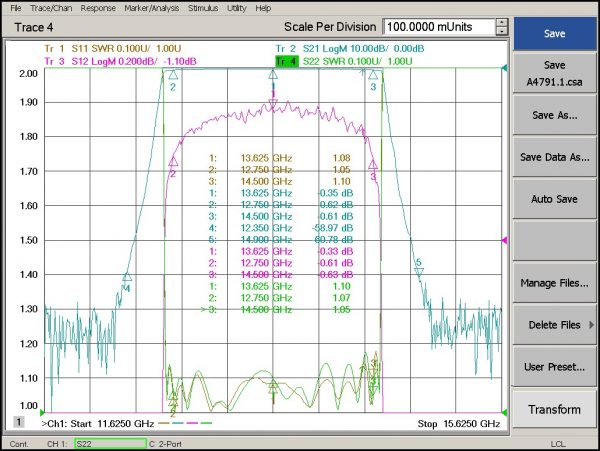600x451 pixels.
Task: Open the Save As... dialog
Action: tap(554, 115)
